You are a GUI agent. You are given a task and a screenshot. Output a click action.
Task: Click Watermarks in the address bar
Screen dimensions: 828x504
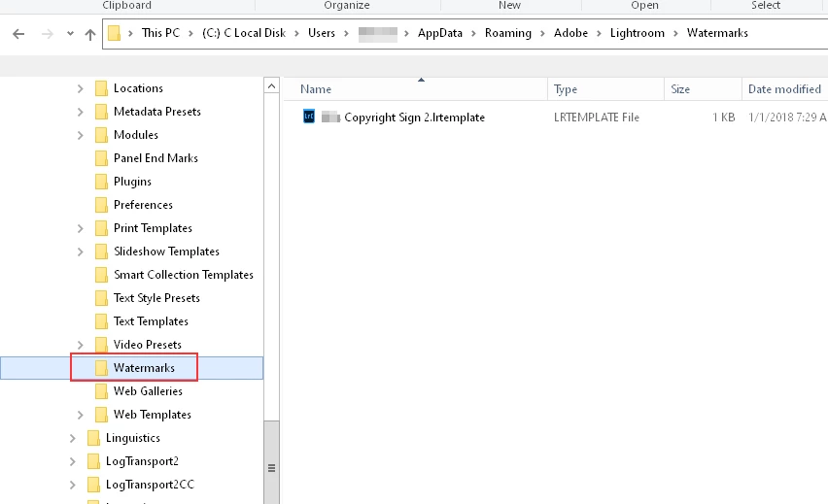(717, 33)
